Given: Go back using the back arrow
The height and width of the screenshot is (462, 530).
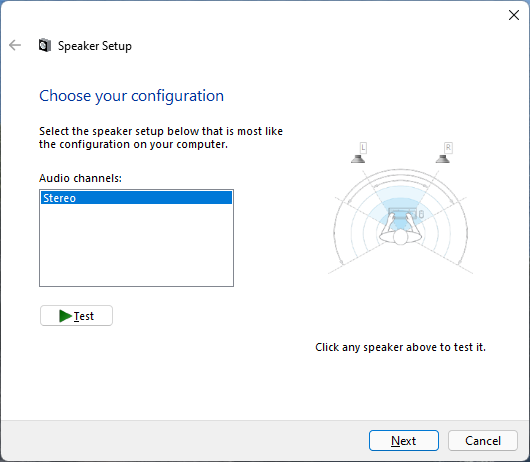Looking at the screenshot, I should tap(15, 45).
